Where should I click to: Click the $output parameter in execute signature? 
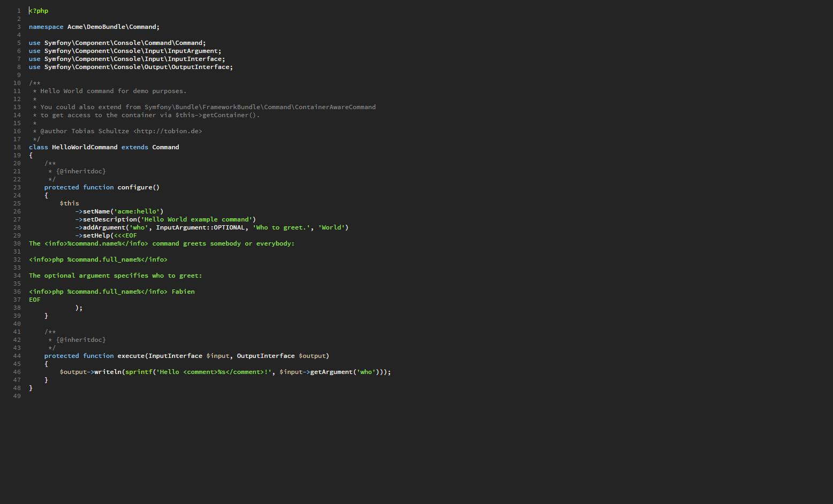coord(312,356)
